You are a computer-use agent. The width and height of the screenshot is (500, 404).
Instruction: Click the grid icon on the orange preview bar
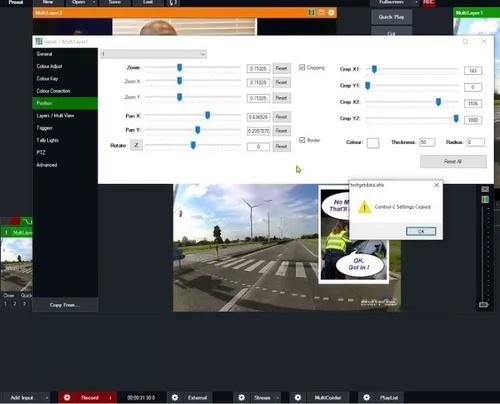(312, 13)
